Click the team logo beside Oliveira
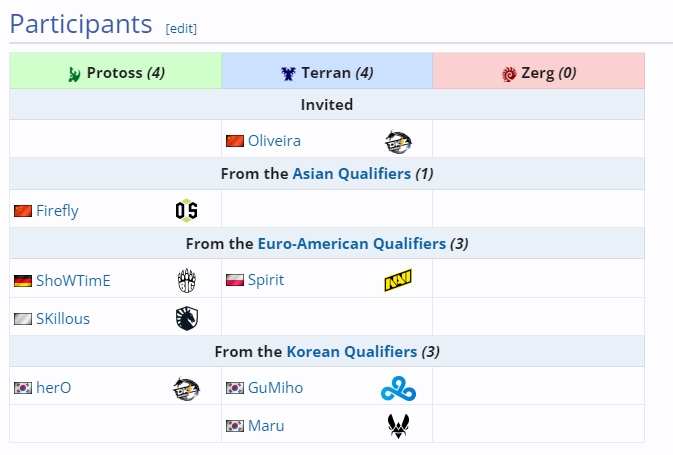The image size is (673, 455). pos(397,141)
